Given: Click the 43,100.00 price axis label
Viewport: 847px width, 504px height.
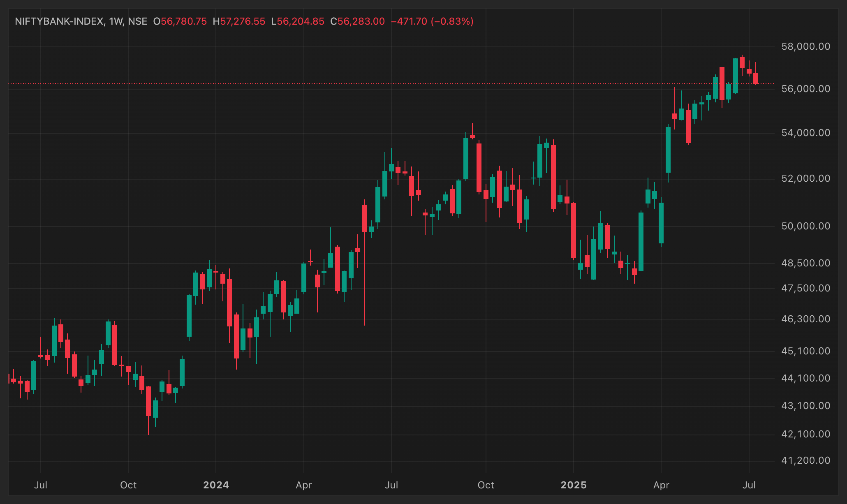Looking at the screenshot, I should click(x=805, y=406).
